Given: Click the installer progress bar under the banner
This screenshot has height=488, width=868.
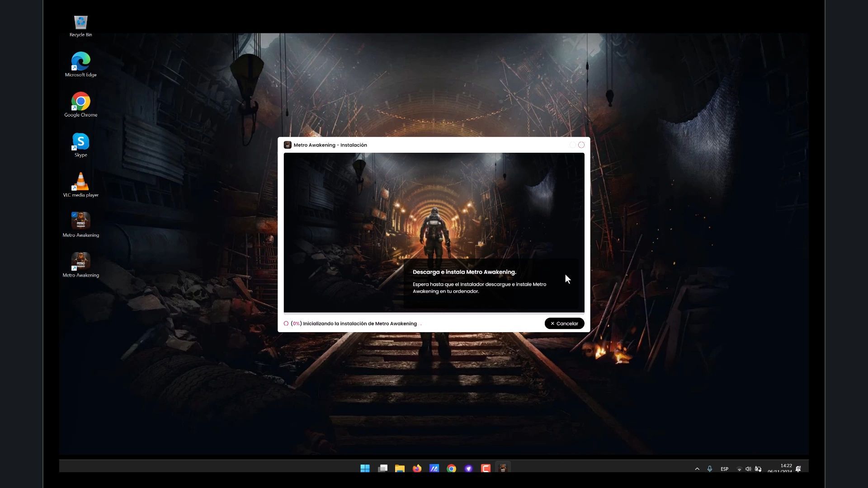Looking at the screenshot, I should [x=434, y=313].
